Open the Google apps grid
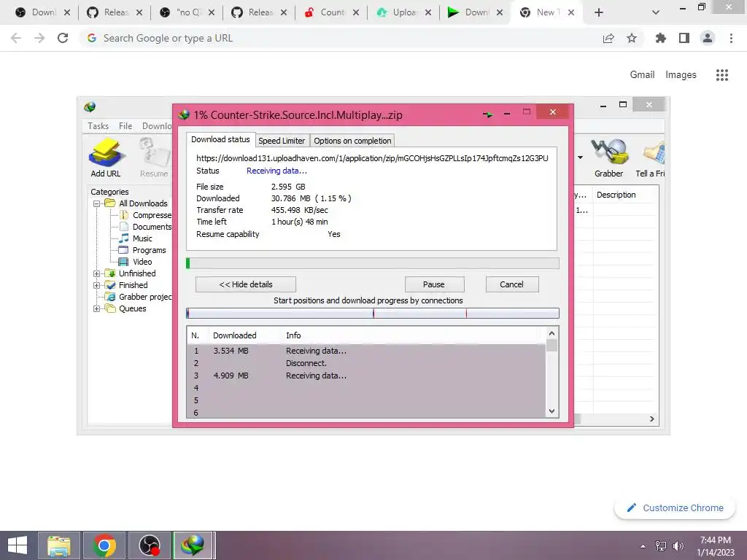Viewport: 747px width, 560px height. pyautogui.click(x=722, y=75)
